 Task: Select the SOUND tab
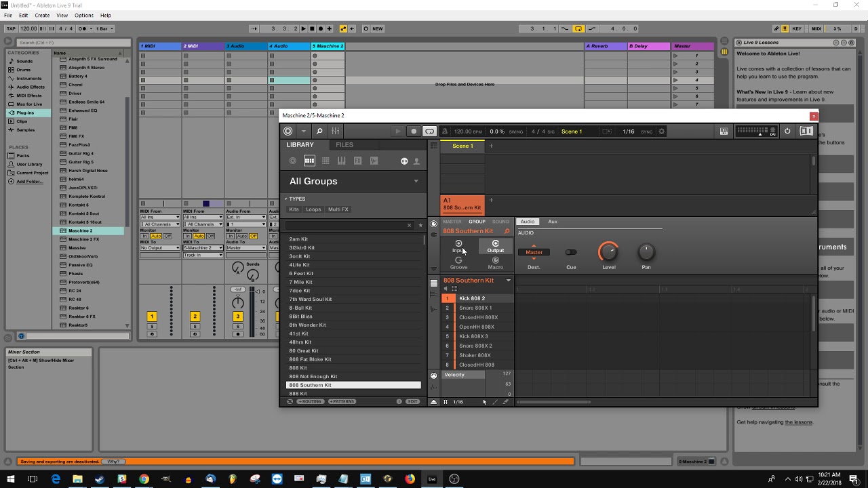[500, 222]
